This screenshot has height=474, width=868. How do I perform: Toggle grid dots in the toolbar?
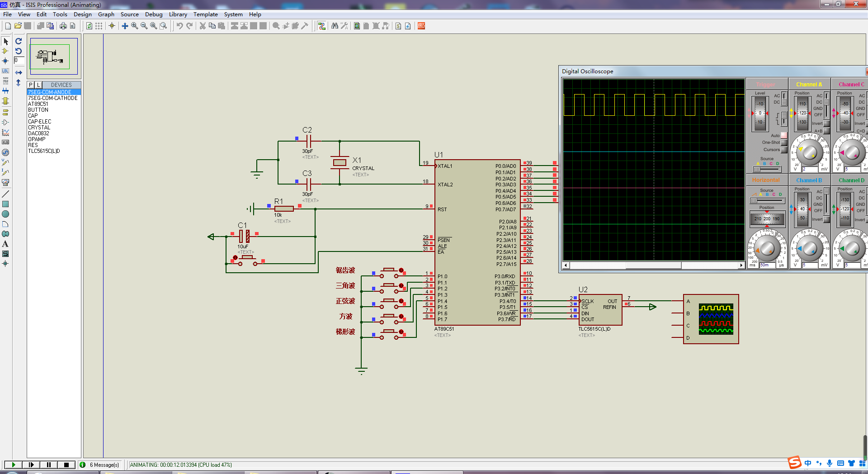(99, 26)
